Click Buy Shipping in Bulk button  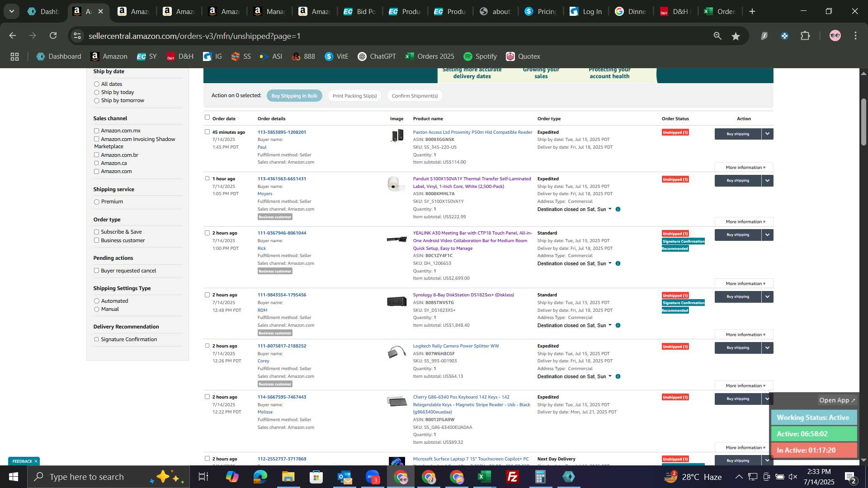point(294,96)
